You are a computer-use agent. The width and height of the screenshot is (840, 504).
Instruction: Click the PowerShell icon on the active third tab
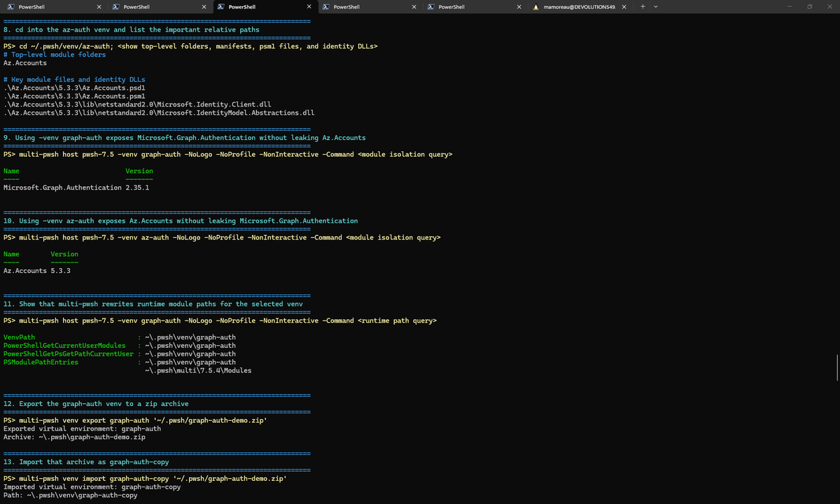click(220, 6)
